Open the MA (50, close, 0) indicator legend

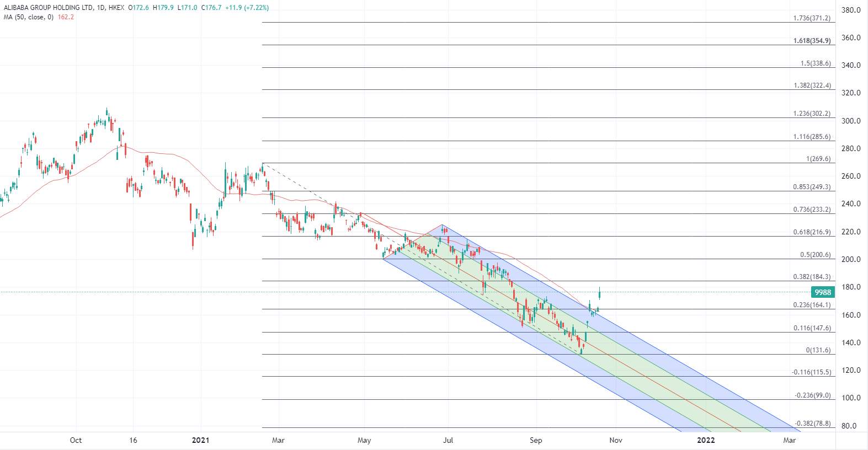[x=28, y=17]
